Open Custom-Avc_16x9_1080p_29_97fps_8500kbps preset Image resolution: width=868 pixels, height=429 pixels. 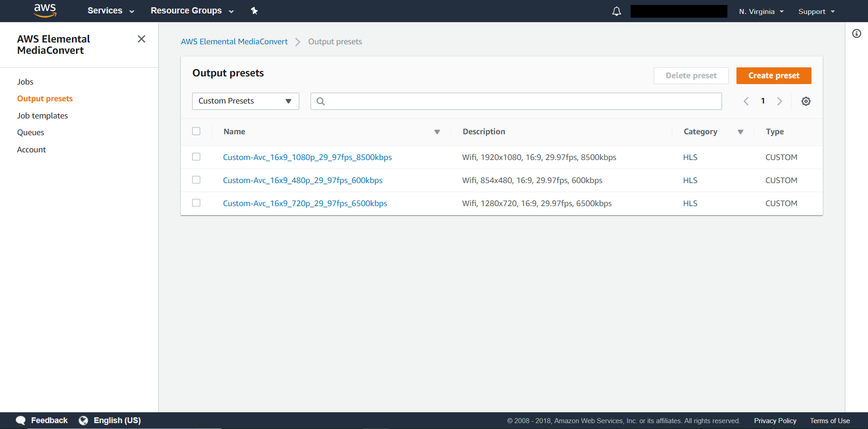pos(307,157)
